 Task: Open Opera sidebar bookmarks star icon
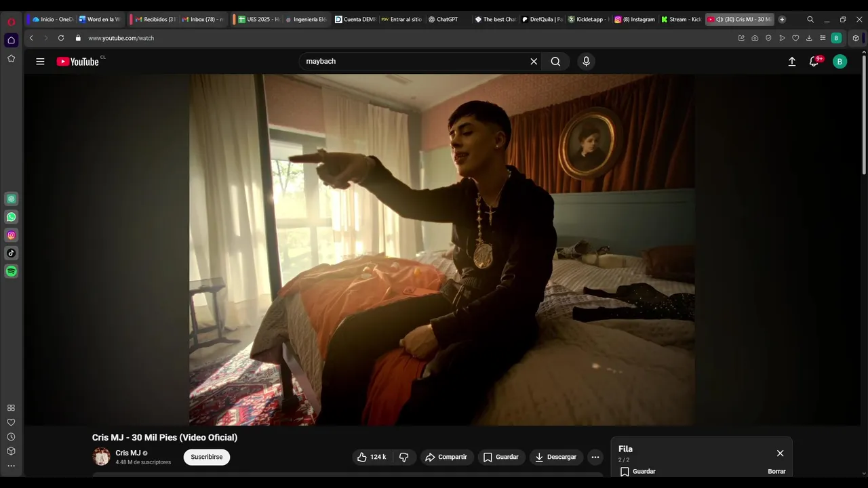tap(11, 58)
